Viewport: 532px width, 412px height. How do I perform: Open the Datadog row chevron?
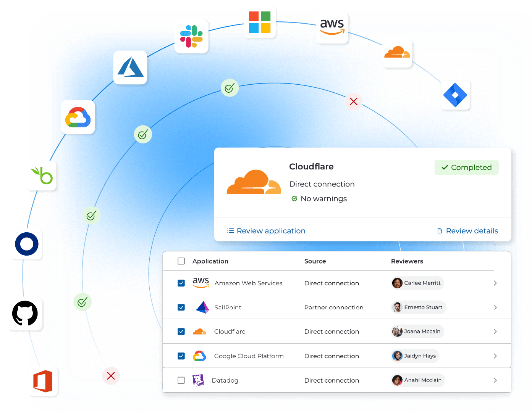[x=495, y=380]
